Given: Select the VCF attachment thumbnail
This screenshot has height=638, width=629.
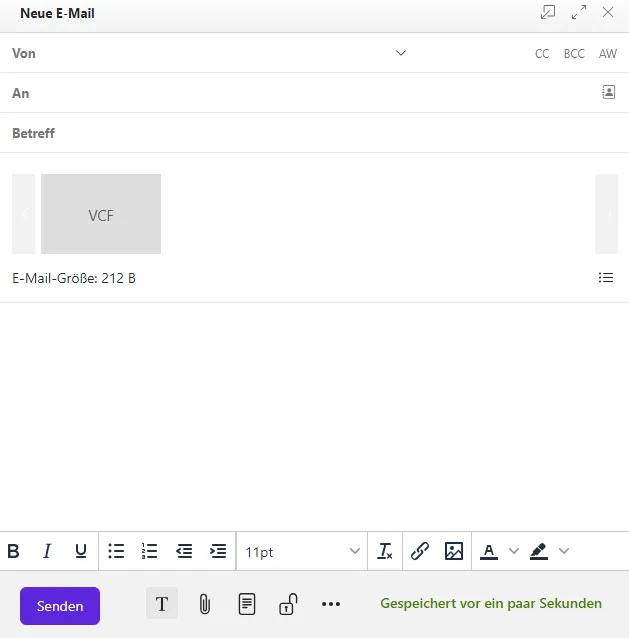Looking at the screenshot, I should click(101, 214).
